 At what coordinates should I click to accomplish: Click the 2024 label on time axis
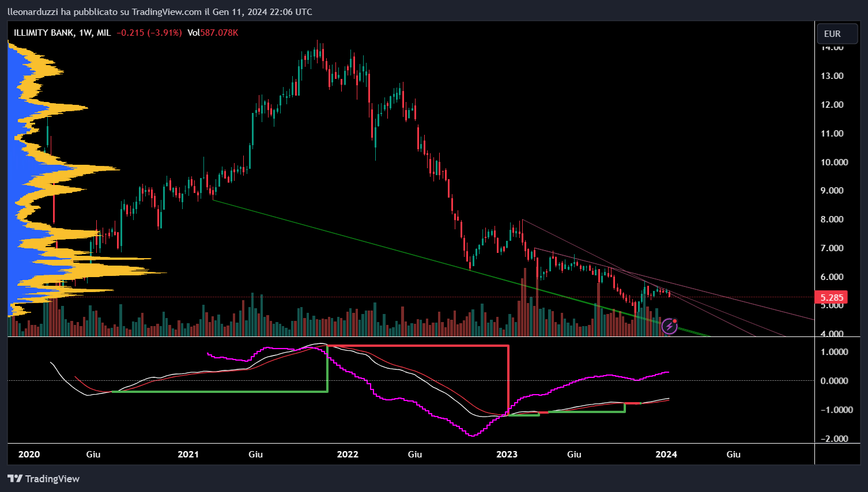666,455
